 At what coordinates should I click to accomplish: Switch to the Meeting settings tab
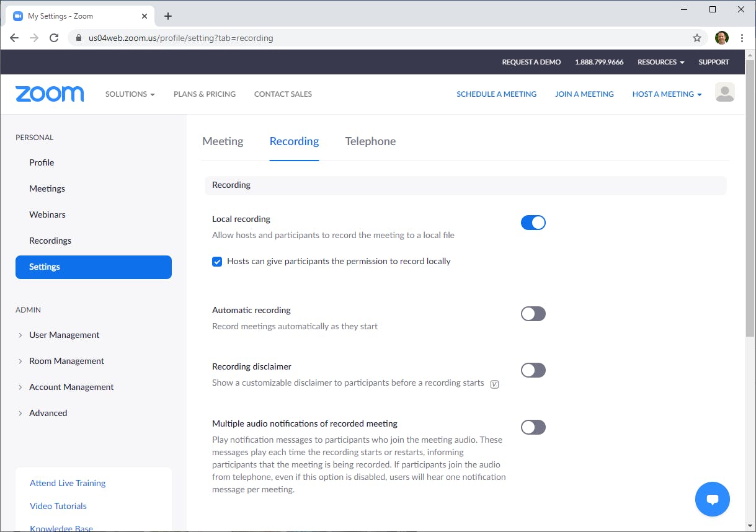223,141
